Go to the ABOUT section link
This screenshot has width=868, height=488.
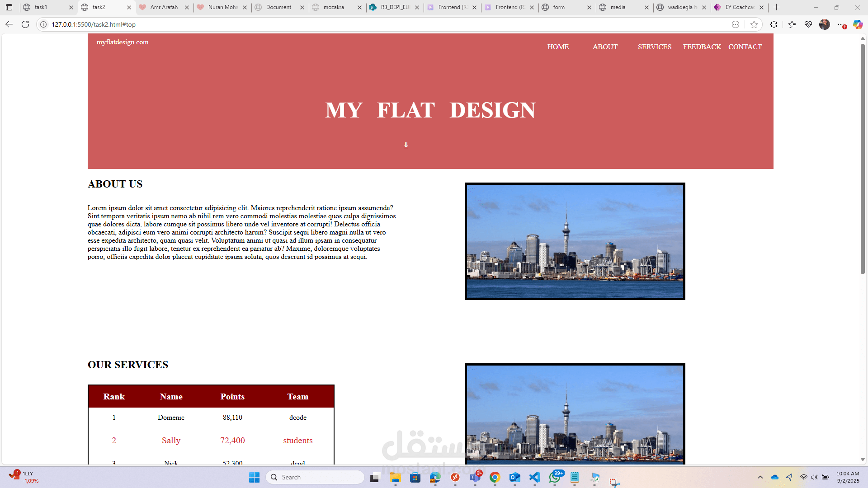coord(605,47)
